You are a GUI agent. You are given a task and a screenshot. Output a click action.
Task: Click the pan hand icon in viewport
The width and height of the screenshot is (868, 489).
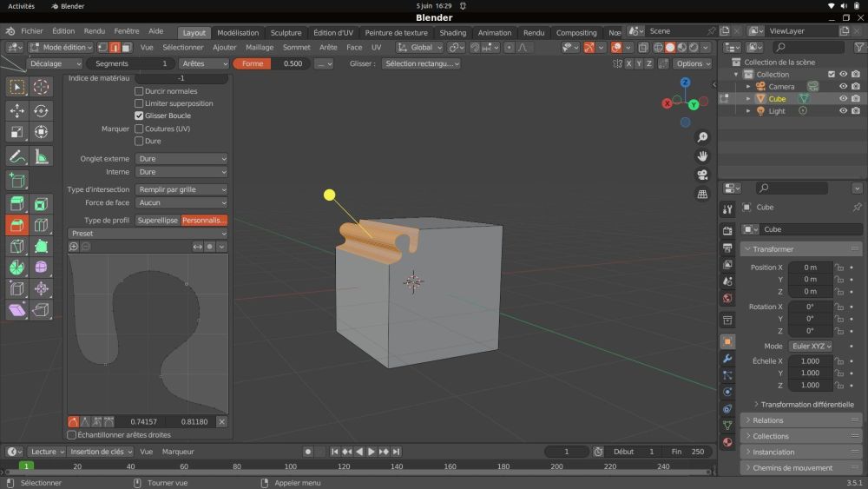click(702, 156)
